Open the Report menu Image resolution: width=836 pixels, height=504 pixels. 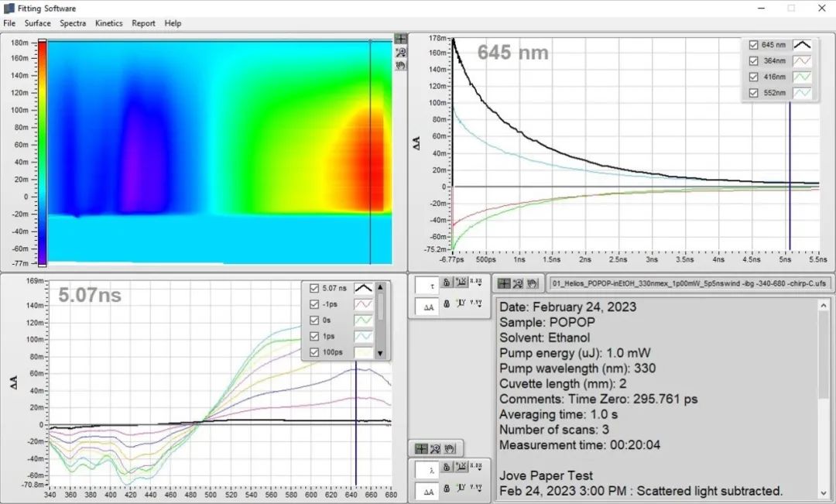(143, 23)
